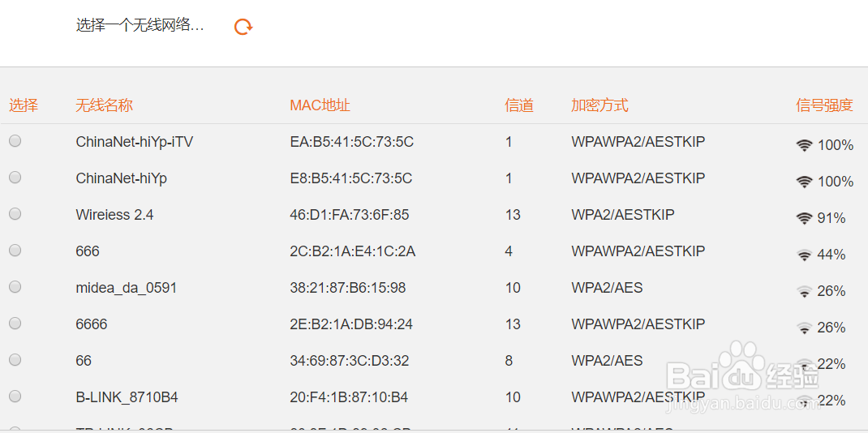Viewport: 868px width, 433px height.
Task: Click the ChinaNet-hiYp network name
Action: 121,178
